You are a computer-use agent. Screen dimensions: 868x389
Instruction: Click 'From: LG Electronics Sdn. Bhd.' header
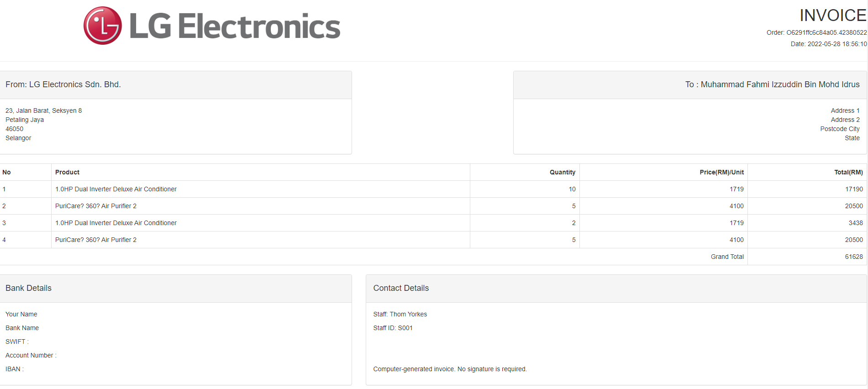(63, 84)
